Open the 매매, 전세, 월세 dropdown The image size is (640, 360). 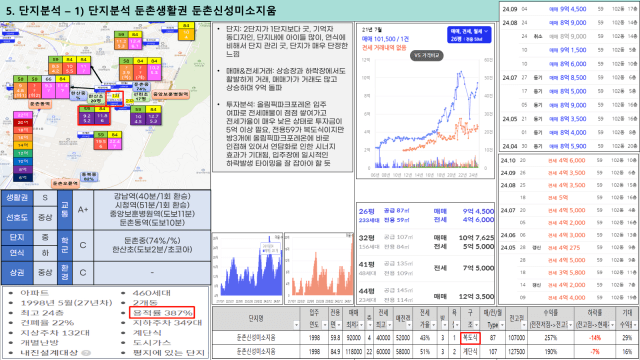pos(469,35)
